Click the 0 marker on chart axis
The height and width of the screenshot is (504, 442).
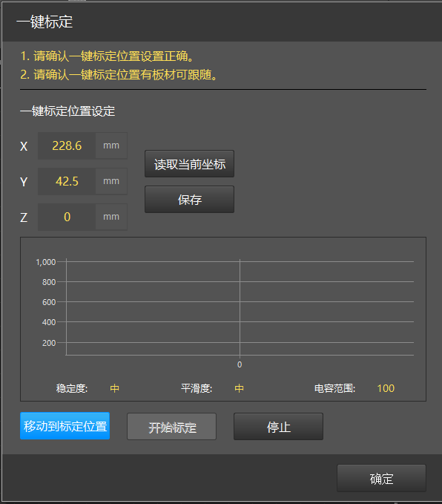[240, 364]
